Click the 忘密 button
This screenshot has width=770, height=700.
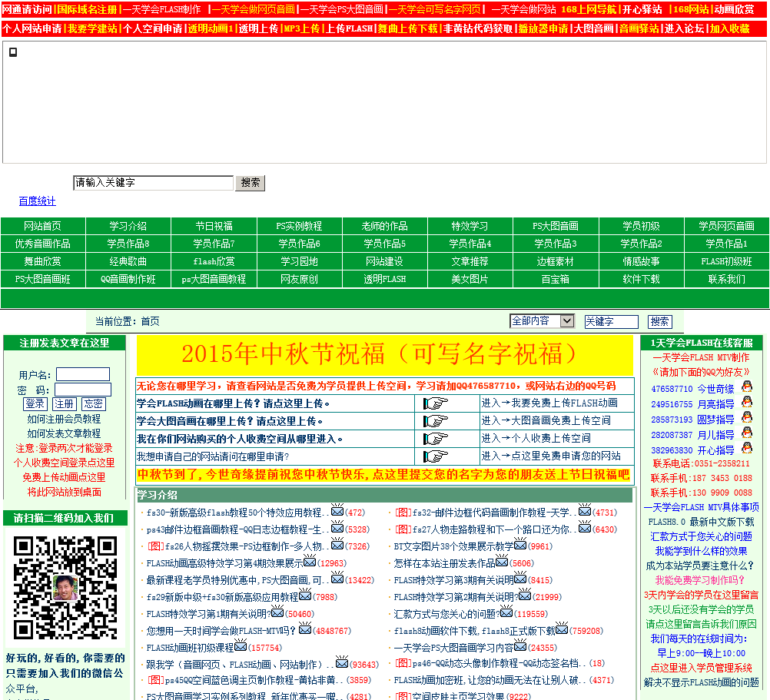[93, 404]
